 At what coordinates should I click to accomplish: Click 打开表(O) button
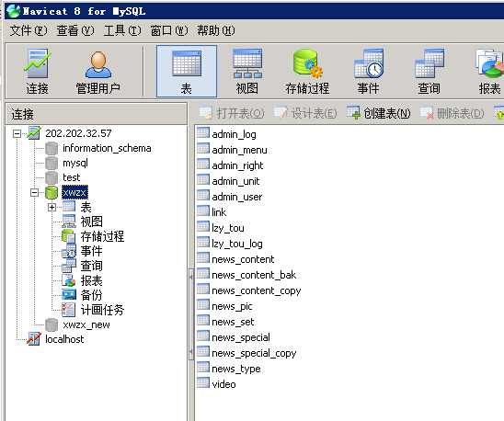[232, 113]
